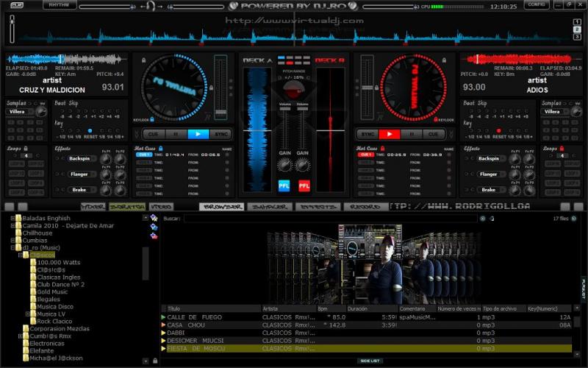Pause deck A
The image size is (588, 368).
[x=176, y=134]
